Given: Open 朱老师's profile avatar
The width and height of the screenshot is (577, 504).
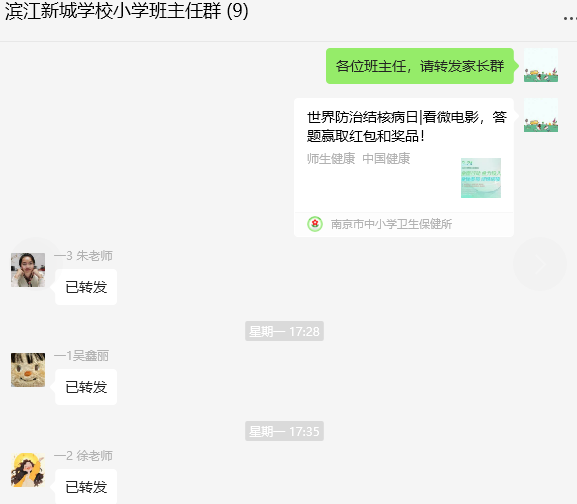Looking at the screenshot, I should click(x=28, y=270).
